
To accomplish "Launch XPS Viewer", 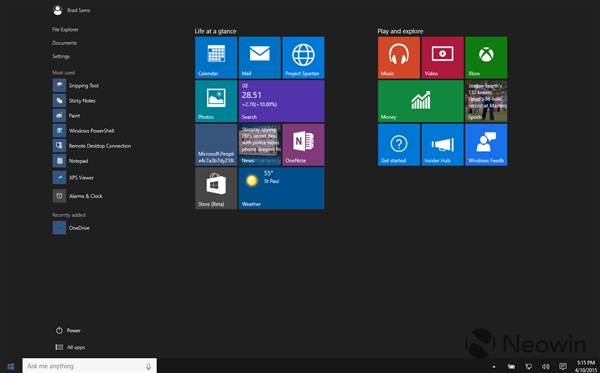I will click(73, 178).
